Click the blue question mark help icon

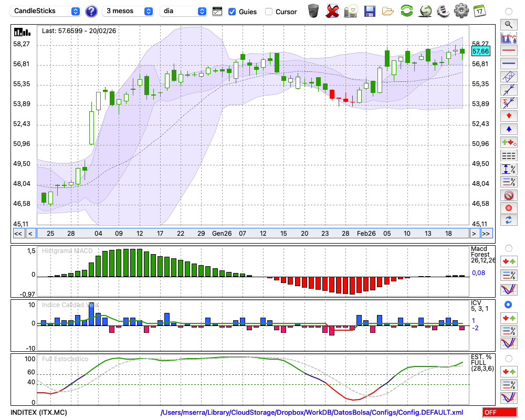pyautogui.click(x=91, y=11)
